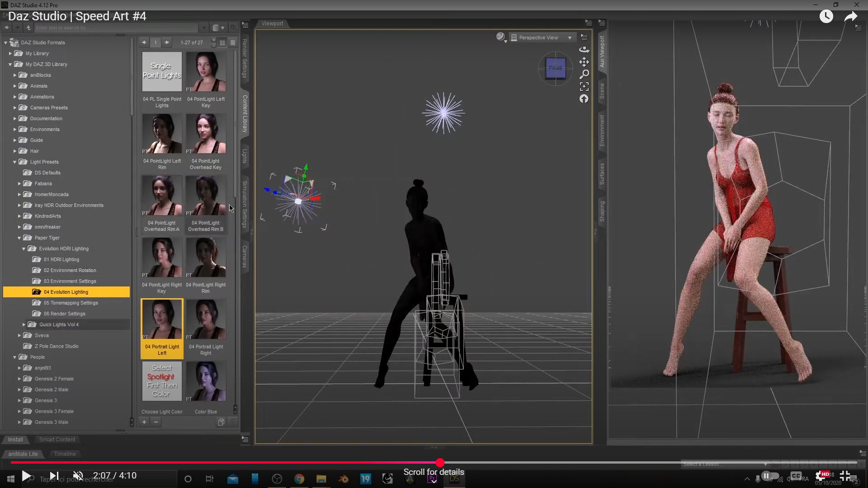Go to previous page of thumbnails
Viewport: 868px width, 488px height.
tap(144, 42)
